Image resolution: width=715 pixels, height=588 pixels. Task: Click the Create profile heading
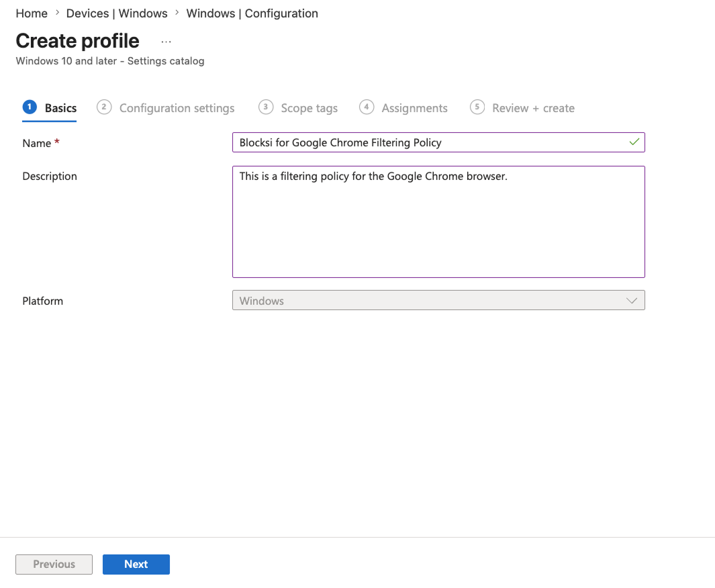tap(77, 41)
